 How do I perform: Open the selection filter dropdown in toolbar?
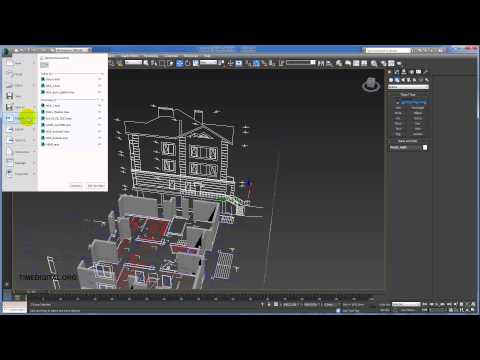134,62
